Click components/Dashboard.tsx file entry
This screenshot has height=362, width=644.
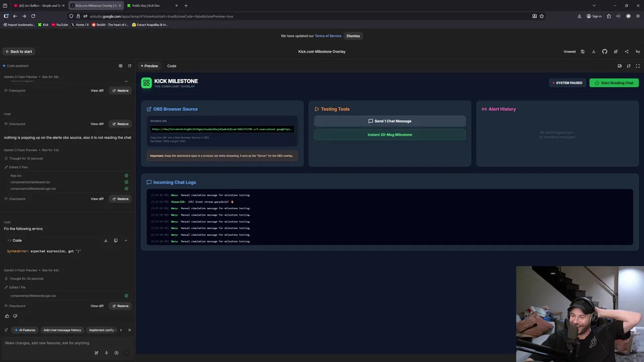click(x=30, y=182)
